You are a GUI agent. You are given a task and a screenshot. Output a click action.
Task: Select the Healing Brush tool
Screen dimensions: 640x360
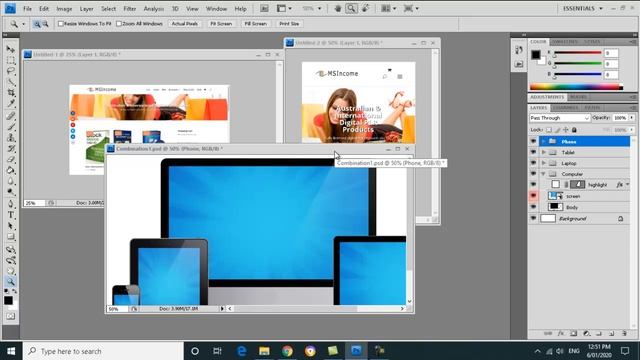[11, 116]
